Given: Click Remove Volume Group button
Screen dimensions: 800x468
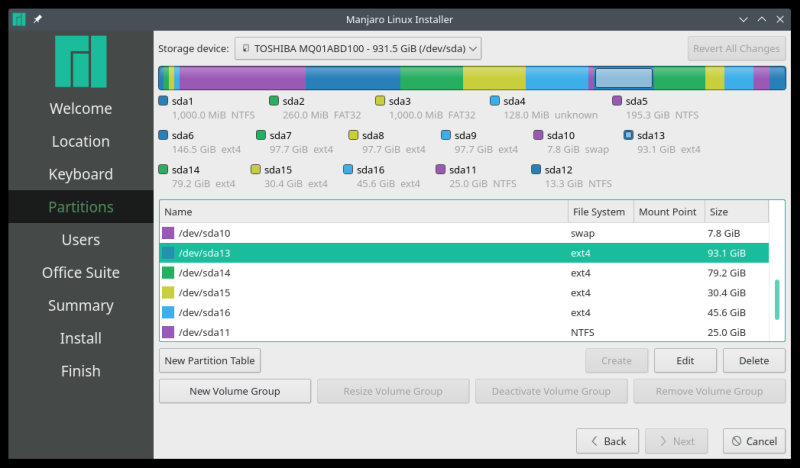Looking at the screenshot, I should tap(709, 391).
